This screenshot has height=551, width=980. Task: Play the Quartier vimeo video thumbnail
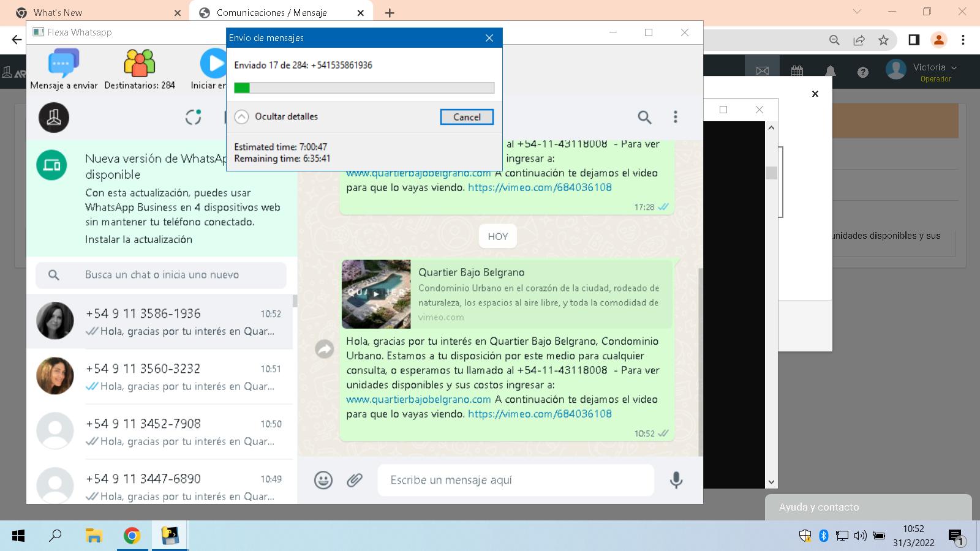tap(376, 294)
